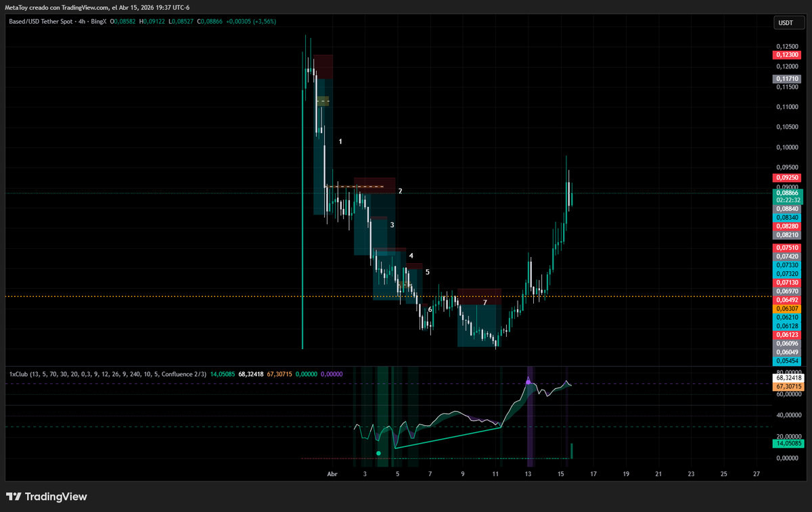The image size is (812, 512).
Task: Click the cyan 0,05454 price label
Action: point(787,361)
